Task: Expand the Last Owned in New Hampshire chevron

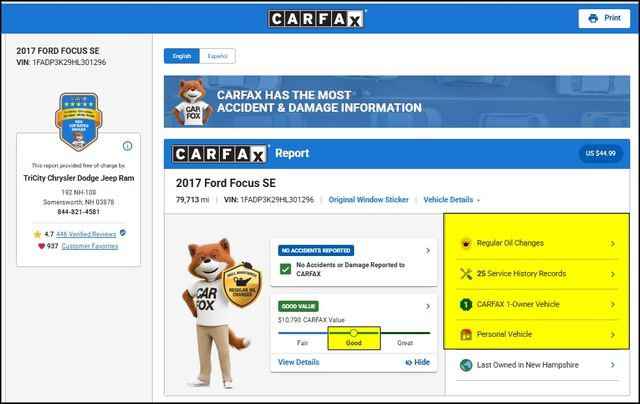Action: tap(612, 365)
